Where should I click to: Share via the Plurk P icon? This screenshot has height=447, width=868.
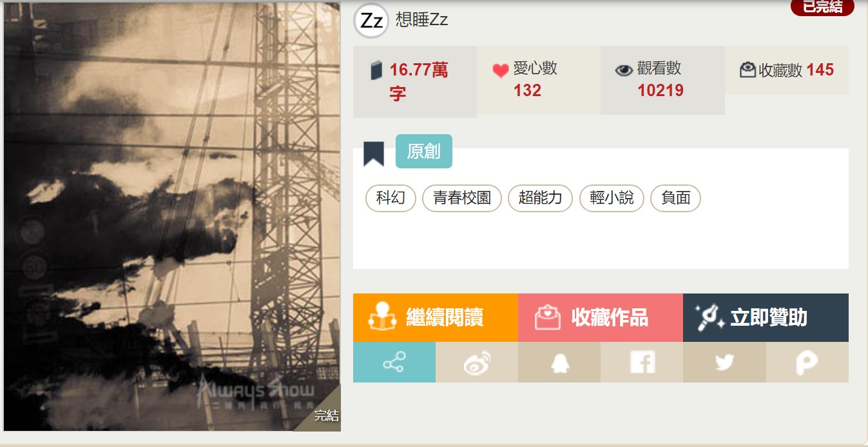pos(807,363)
